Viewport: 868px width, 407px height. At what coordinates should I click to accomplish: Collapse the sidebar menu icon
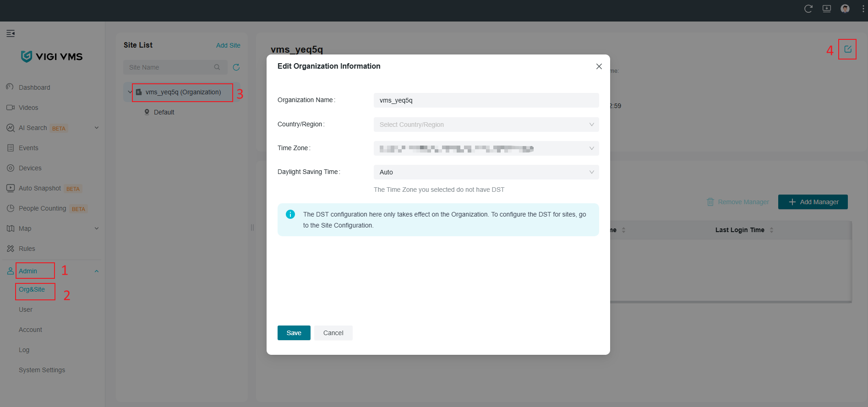click(x=11, y=33)
